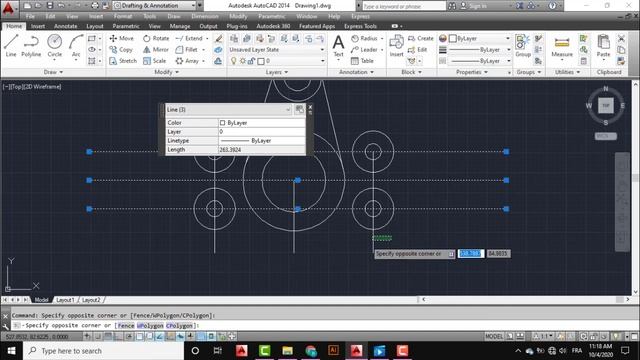Activate the Move command
Viewport: 640px width, 360px height.
pos(122,38)
